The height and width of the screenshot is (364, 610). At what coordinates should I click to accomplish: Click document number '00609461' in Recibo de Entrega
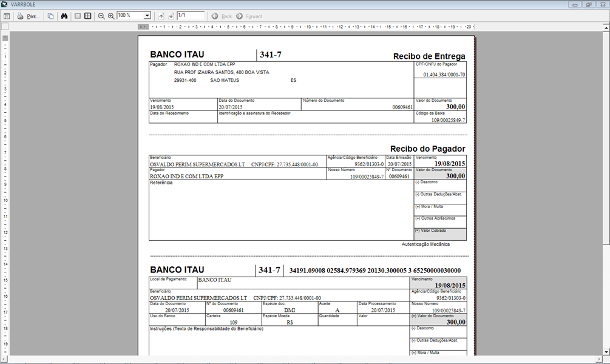click(402, 107)
